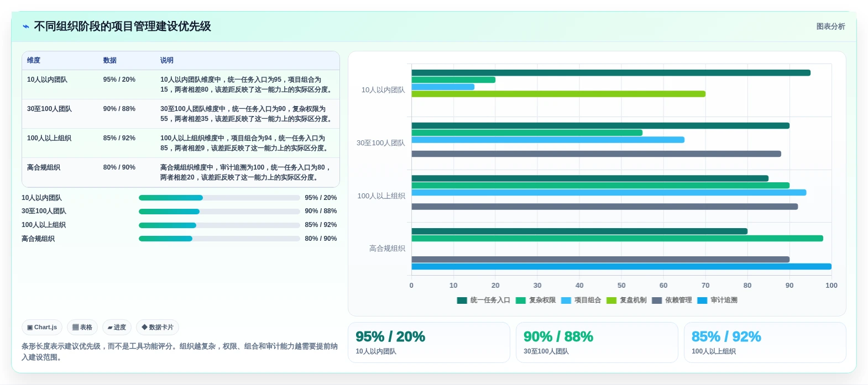Screen dimensions: 868x385
Task: Click the 数据卡片 tag chip
Action: coord(158,327)
